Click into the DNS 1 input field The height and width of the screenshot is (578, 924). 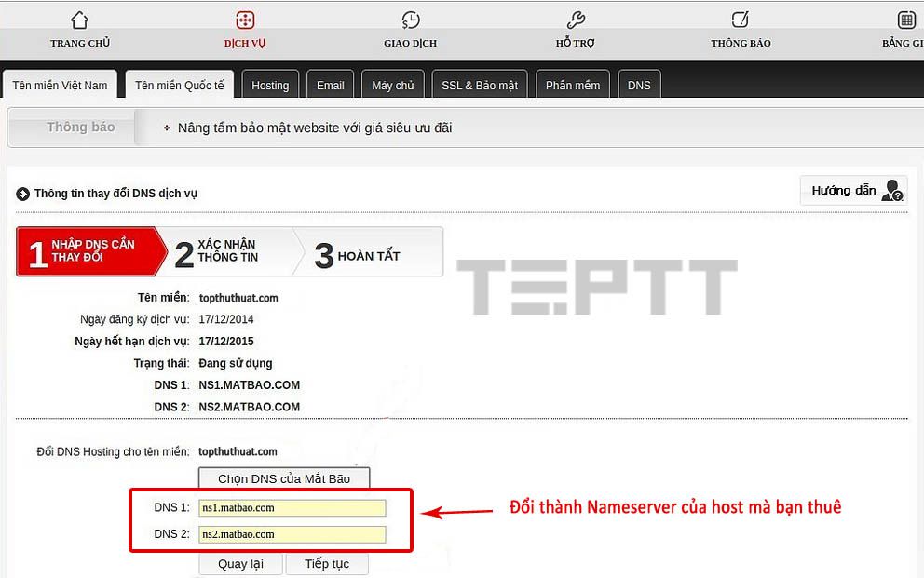point(292,507)
